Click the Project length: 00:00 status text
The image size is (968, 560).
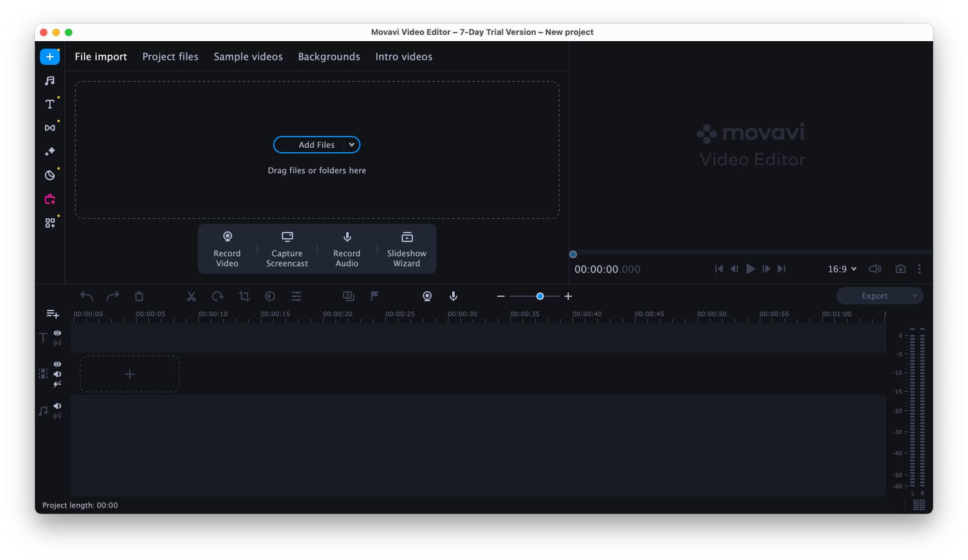(80, 505)
